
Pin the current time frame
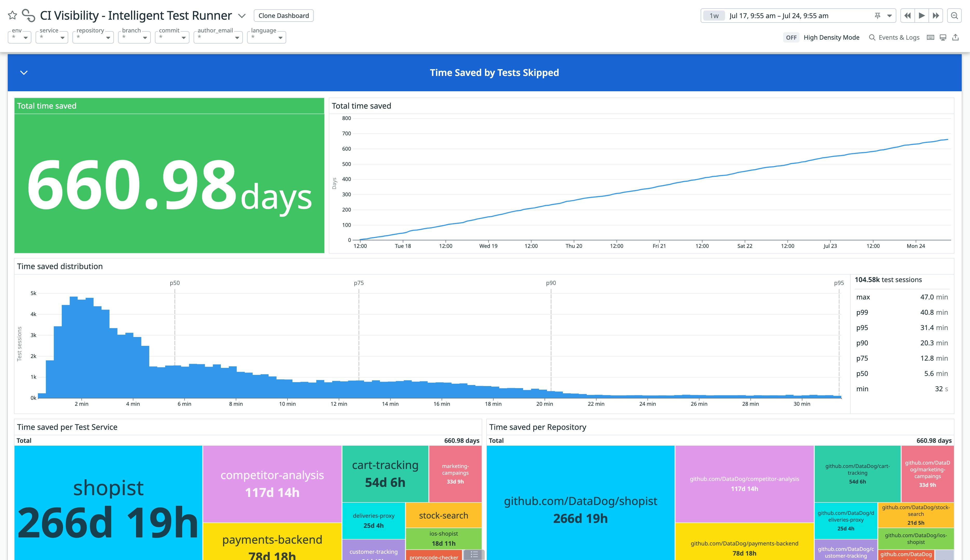pyautogui.click(x=877, y=15)
